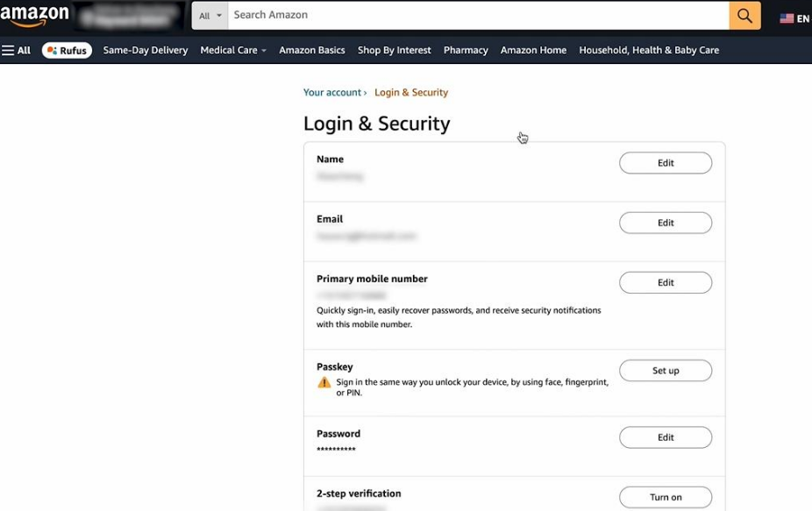Expand the Medical Care dropdown
812x511 pixels.
click(233, 50)
